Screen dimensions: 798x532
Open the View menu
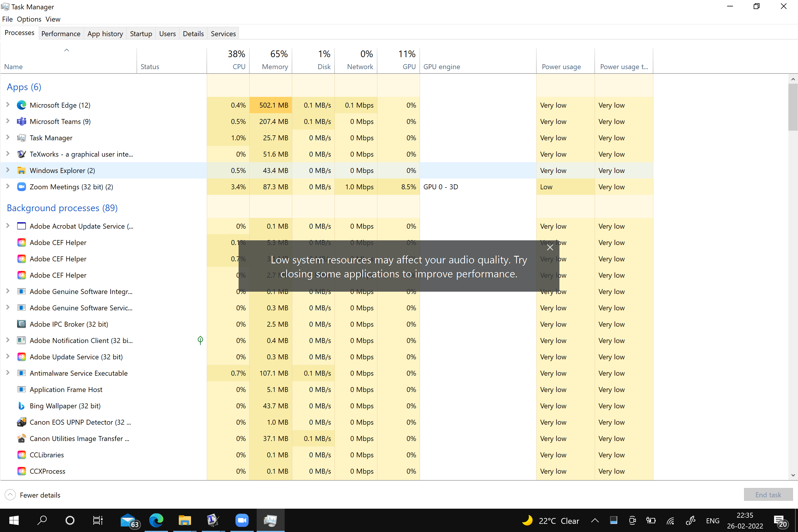53,19
